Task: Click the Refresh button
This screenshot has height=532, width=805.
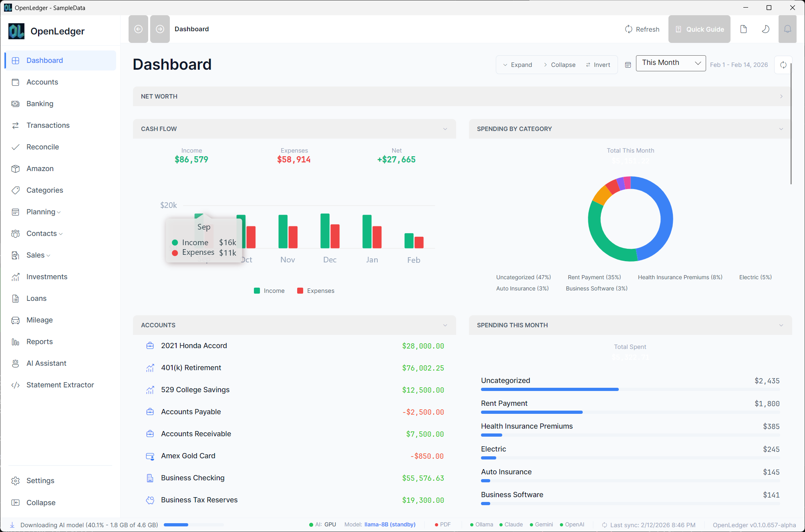Action: [x=642, y=29]
